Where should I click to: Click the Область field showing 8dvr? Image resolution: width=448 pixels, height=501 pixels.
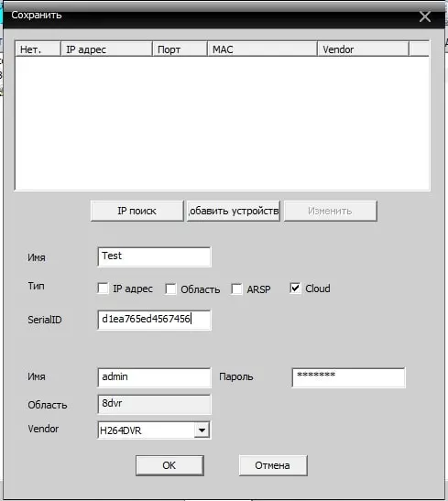(x=154, y=405)
